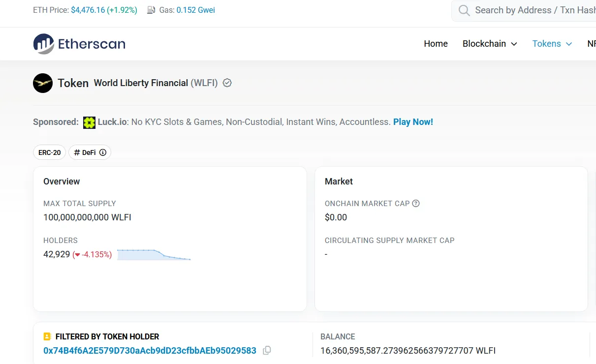The height and width of the screenshot is (364, 596).
Task: Click the $0.00 onchain market cap value
Action: point(336,217)
